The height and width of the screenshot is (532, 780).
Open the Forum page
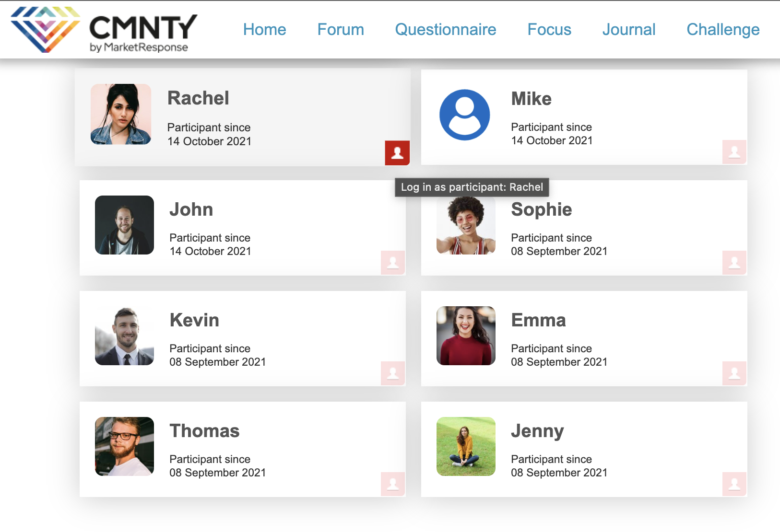341,30
